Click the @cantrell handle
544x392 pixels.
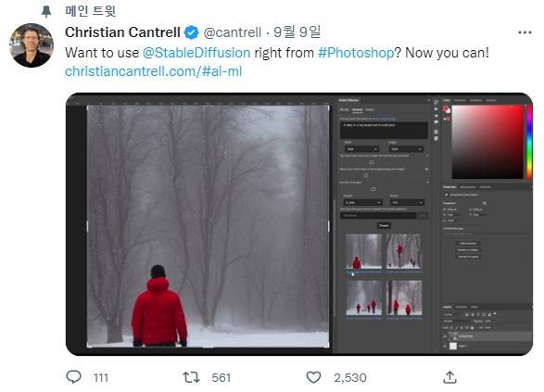[233, 32]
